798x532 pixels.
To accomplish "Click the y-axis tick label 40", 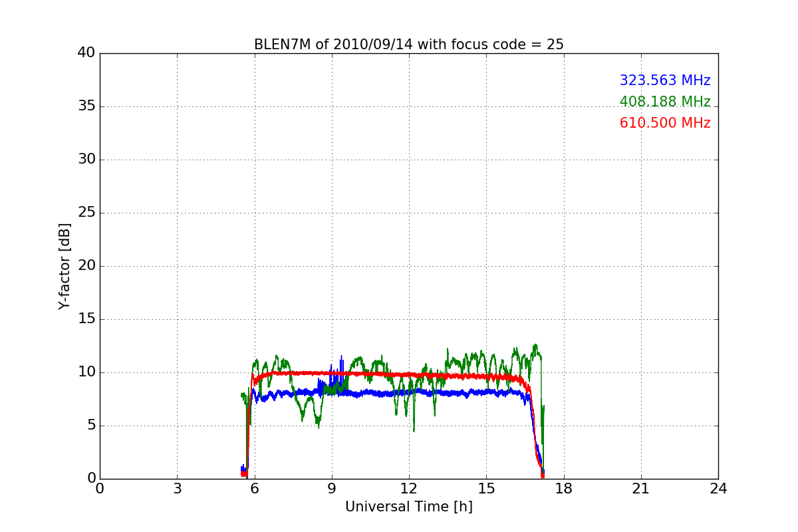I will tap(86, 53).
